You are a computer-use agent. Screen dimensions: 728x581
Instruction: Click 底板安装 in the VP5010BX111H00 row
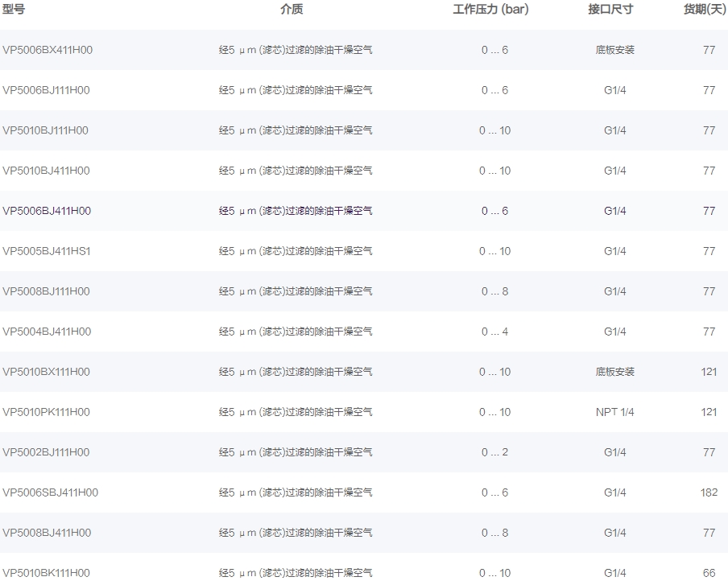[x=614, y=372]
